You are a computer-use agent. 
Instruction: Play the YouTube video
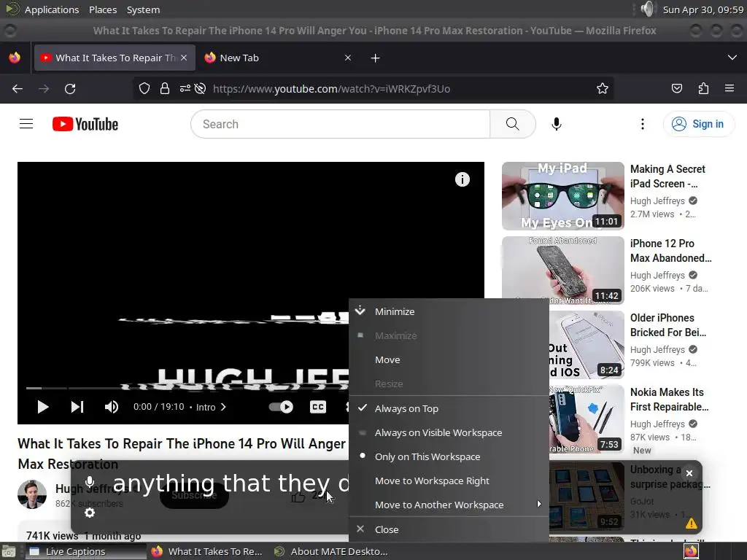43,407
